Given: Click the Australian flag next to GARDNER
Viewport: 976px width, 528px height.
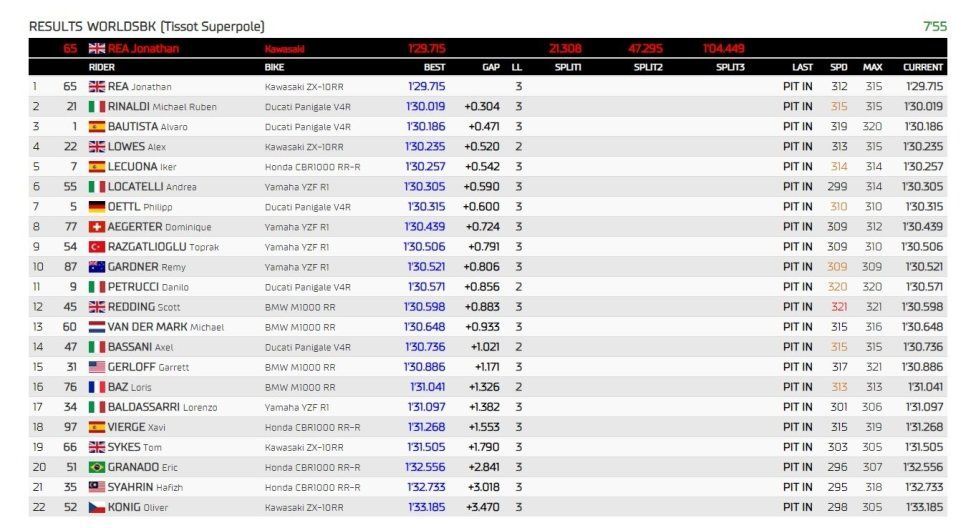Looking at the screenshot, I should coord(96,266).
